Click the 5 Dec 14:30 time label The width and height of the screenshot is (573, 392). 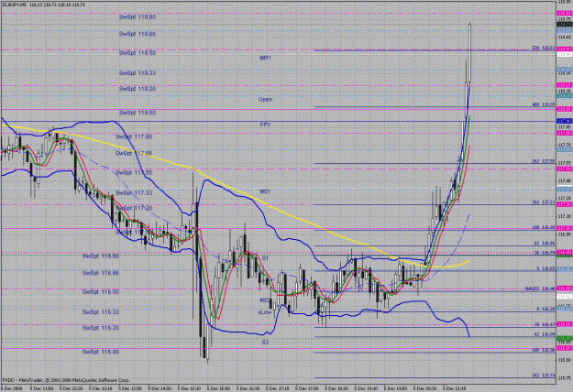160,388
